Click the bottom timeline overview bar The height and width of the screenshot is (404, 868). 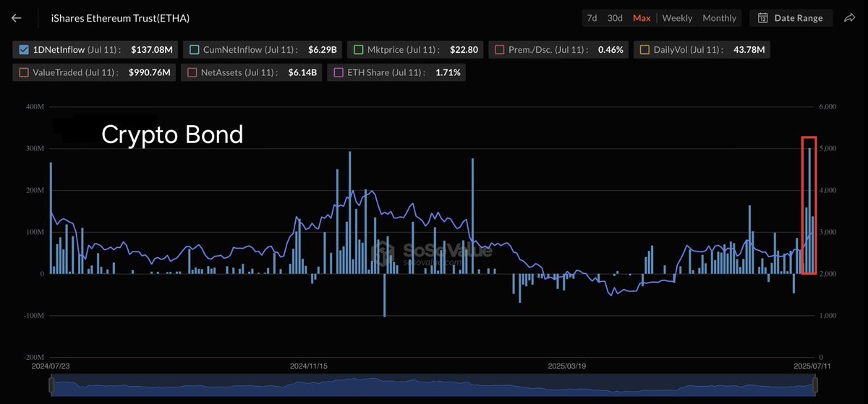point(433,386)
